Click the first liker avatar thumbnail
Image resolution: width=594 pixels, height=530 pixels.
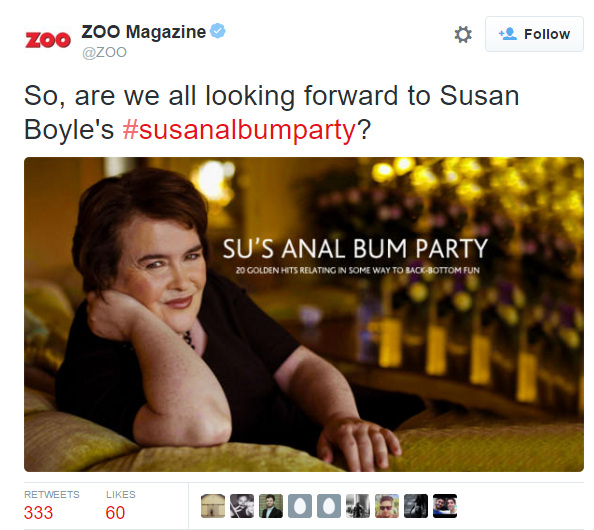pos(213,506)
